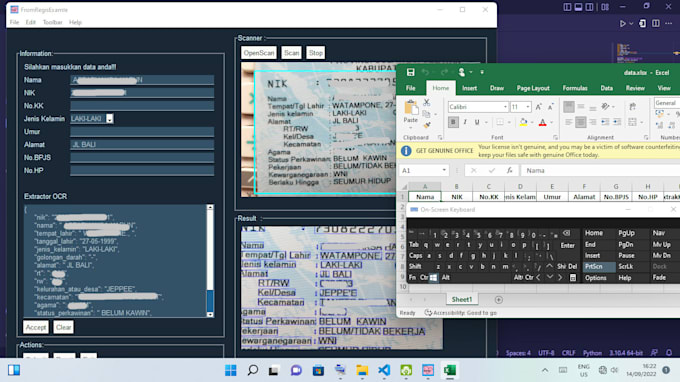
Task: Click the info icon on Get Genuine Office bar
Action: [406, 151]
